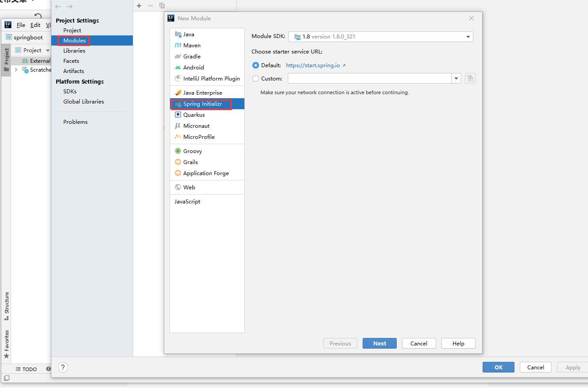
Task: Click the remove module minus icon
Action: coord(151,6)
